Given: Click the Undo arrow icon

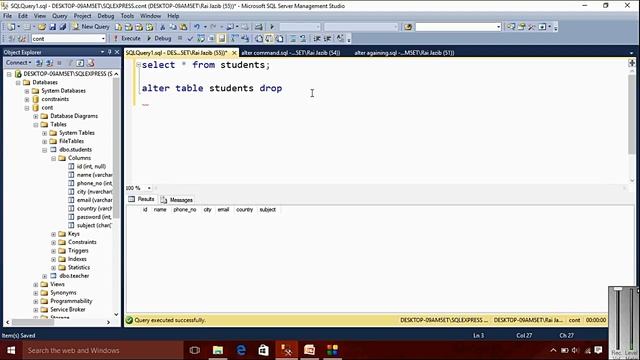Looking at the screenshot, I should pyautogui.click(x=197, y=27).
